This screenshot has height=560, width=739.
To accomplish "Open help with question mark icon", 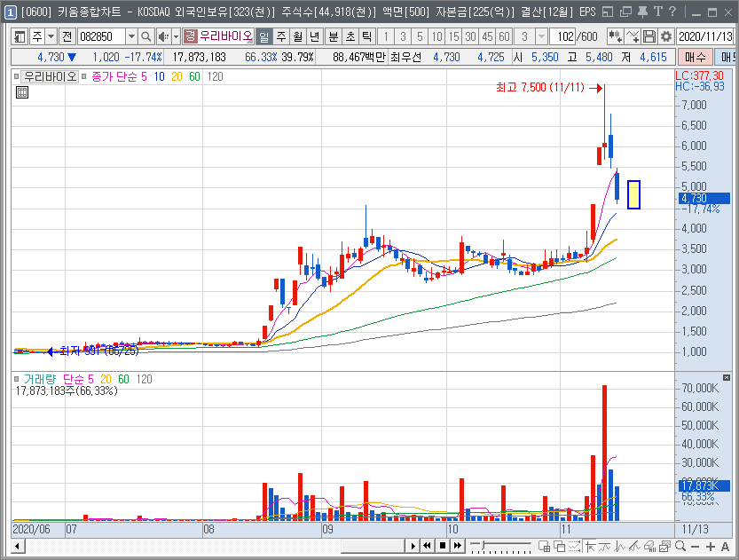I will tap(673, 12).
